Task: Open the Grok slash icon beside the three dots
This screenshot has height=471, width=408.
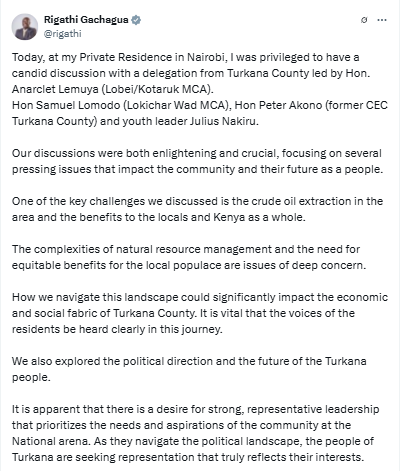Action: tap(364, 20)
